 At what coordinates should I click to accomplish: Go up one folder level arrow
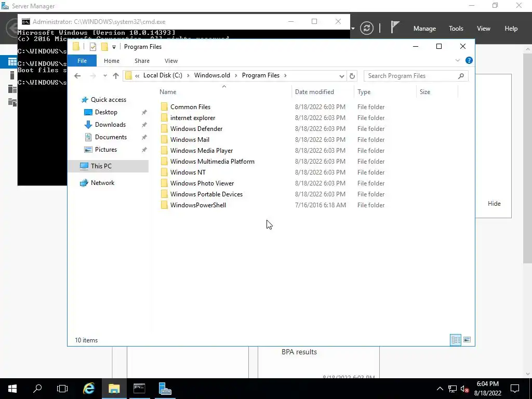(116, 76)
